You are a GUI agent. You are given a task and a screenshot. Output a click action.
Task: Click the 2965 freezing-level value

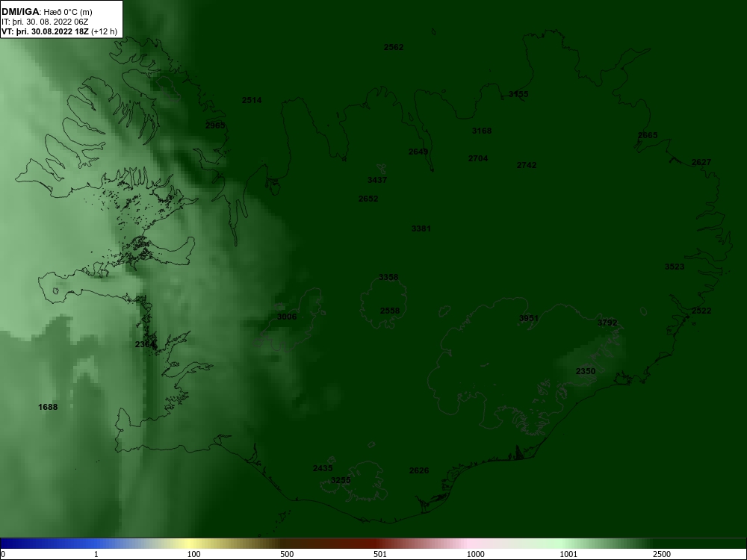point(215,125)
